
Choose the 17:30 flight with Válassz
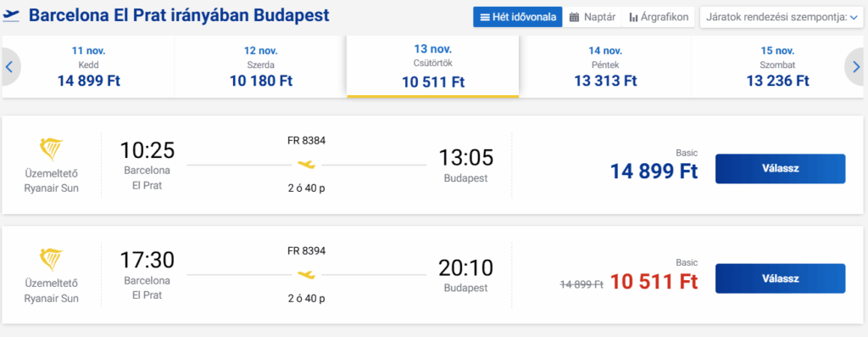(x=780, y=278)
